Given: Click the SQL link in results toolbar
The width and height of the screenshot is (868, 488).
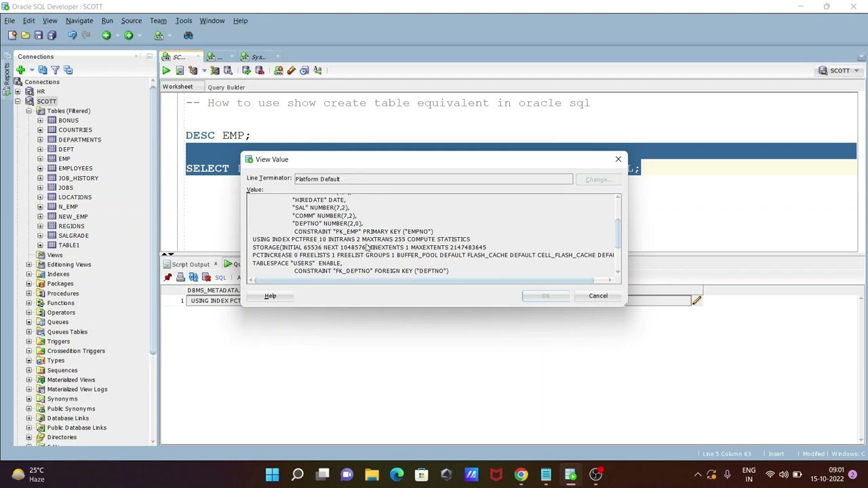Looking at the screenshot, I should [x=220, y=277].
